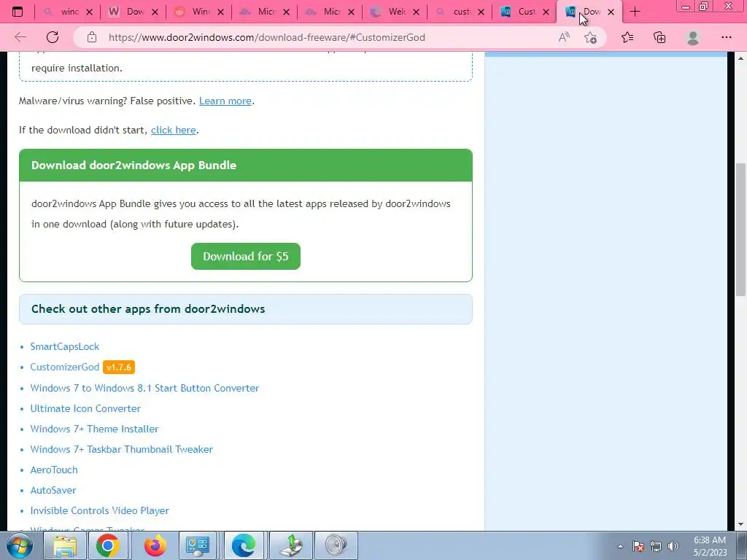Click 'Check out other apps from door2windows' heading
The image size is (747, 560).
[x=148, y=309]
